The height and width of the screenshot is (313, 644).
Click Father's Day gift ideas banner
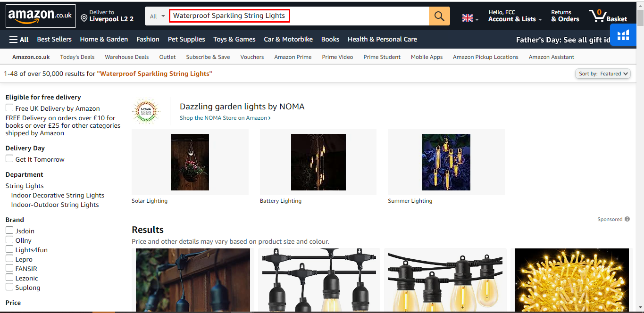(563, 40)
